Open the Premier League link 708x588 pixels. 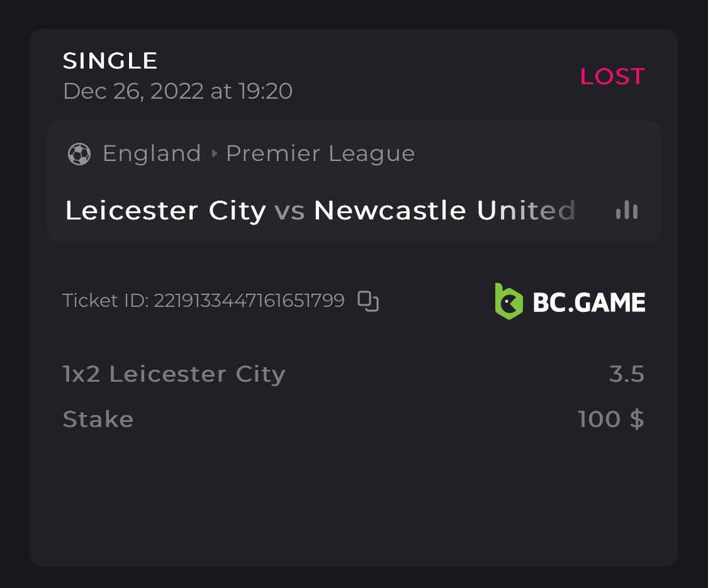[320, 153]
